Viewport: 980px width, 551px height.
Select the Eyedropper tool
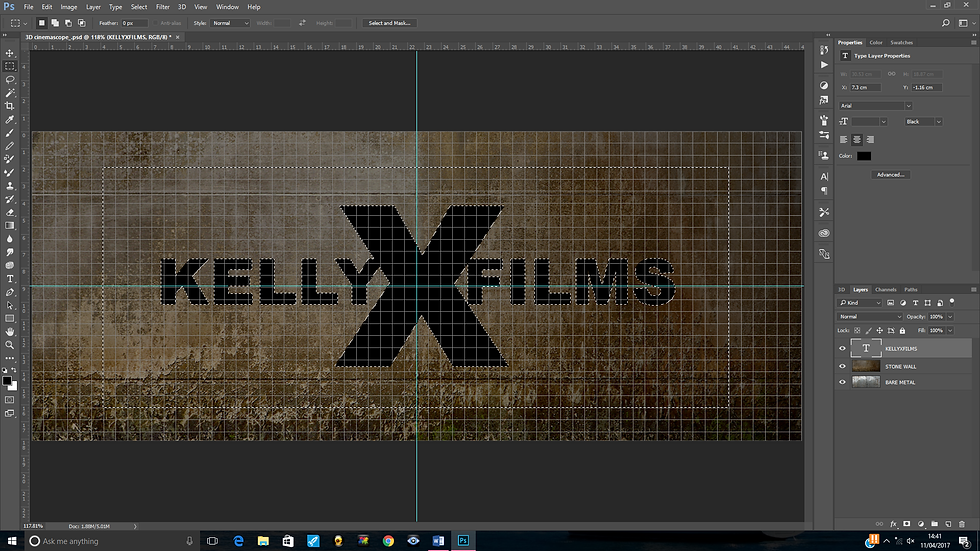point(9,119)
